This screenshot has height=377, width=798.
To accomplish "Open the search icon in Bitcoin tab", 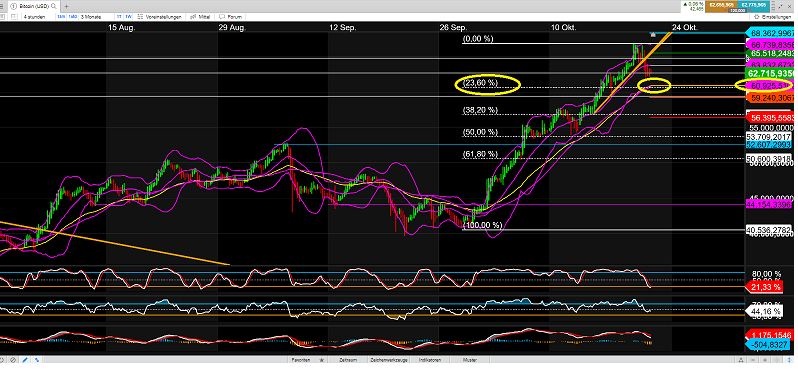I will pyautogui.click(x=53, y=6).
